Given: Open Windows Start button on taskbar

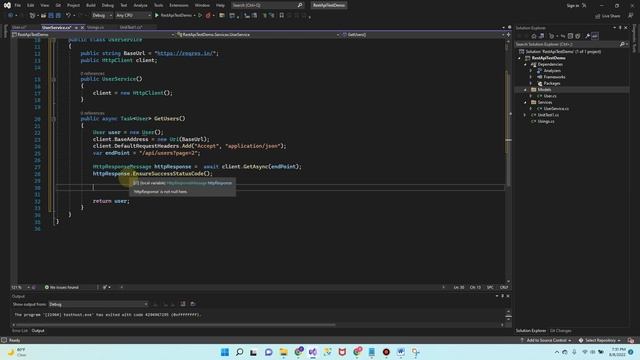Looking at the screenshot, I should tap(225, 352).
